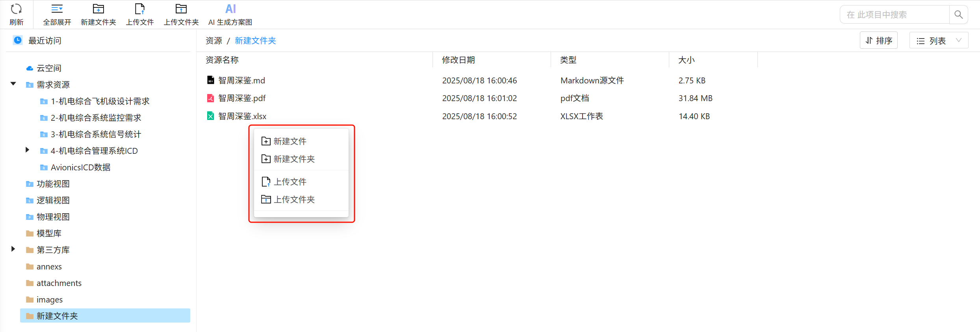980x332 pixels.
Task: Click the folder icon beside images
Action: click(x=30, y=300)
